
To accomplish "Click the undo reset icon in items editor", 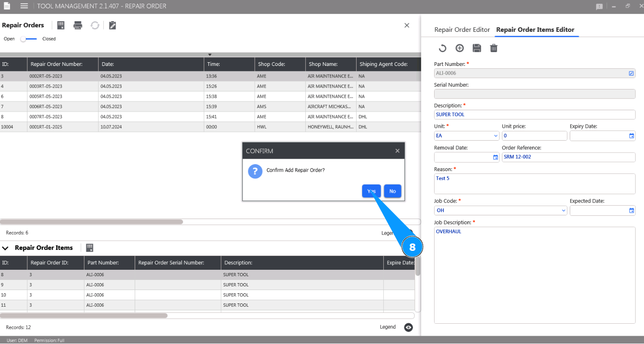I will [442, 48].
